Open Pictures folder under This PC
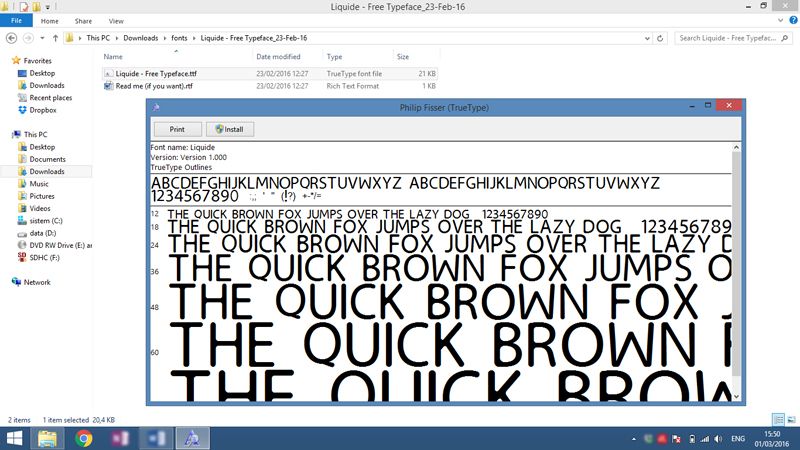800x450 pixels. click(x=42, y=196)
